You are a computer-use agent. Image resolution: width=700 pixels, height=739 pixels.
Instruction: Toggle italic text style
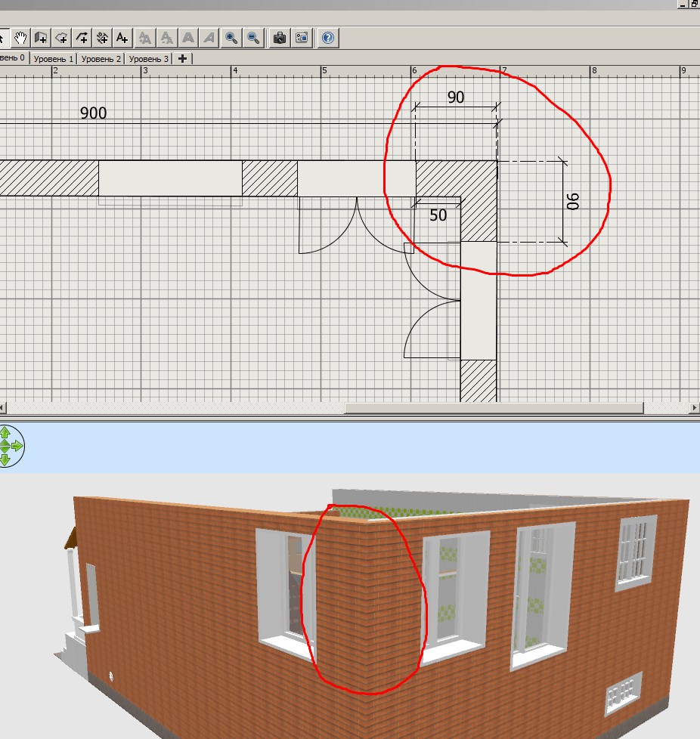tap(209, 38)
